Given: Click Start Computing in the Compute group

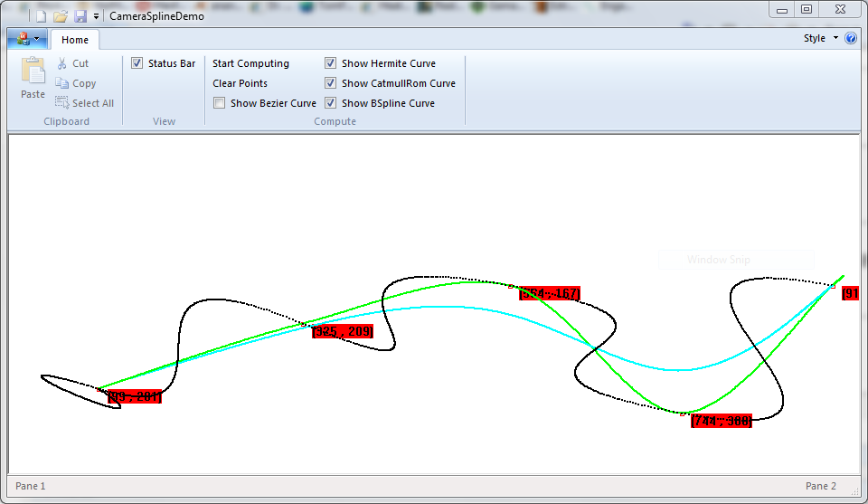Looking at the screenshot, I should 250,63.
